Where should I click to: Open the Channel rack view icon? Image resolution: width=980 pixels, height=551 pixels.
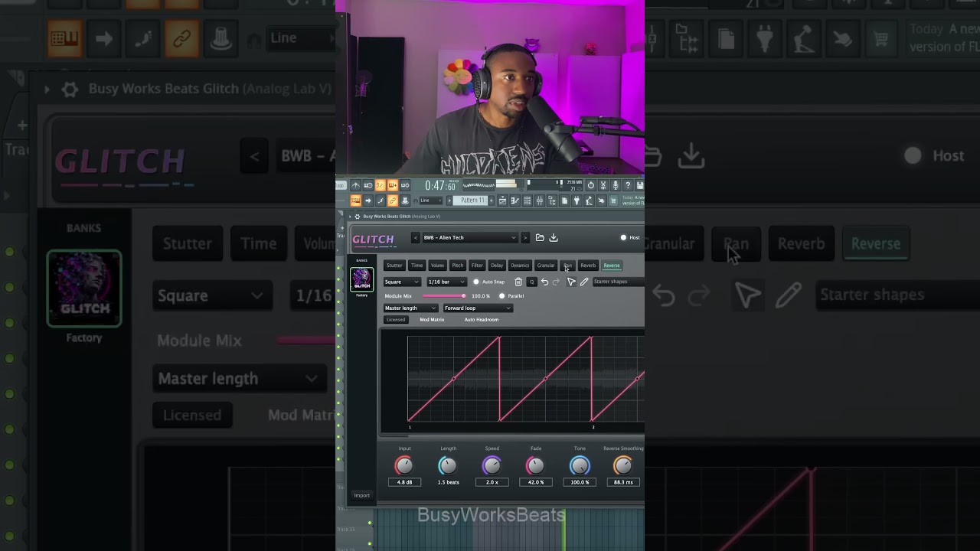(x=528, y=201)
